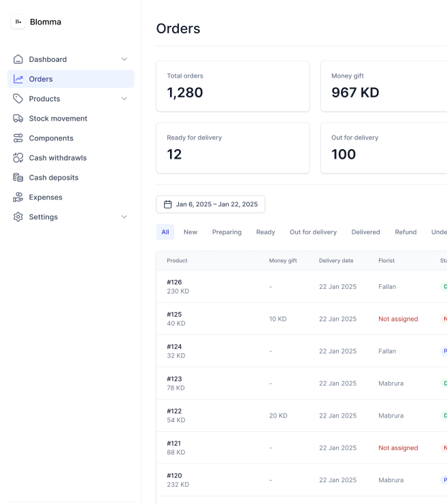Image resolution: width=447 pixels, height=504 pixels.
Task: Show Delivered orders tab
Action: (x=365, y=232)
